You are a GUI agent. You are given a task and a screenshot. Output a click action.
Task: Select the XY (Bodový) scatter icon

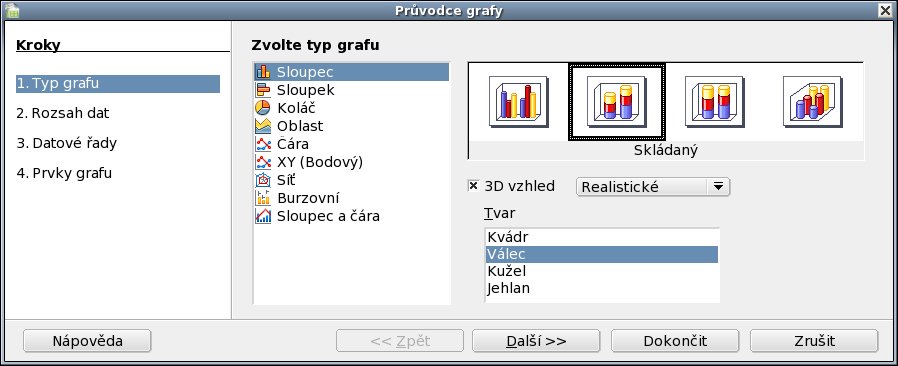click(263, 162)
